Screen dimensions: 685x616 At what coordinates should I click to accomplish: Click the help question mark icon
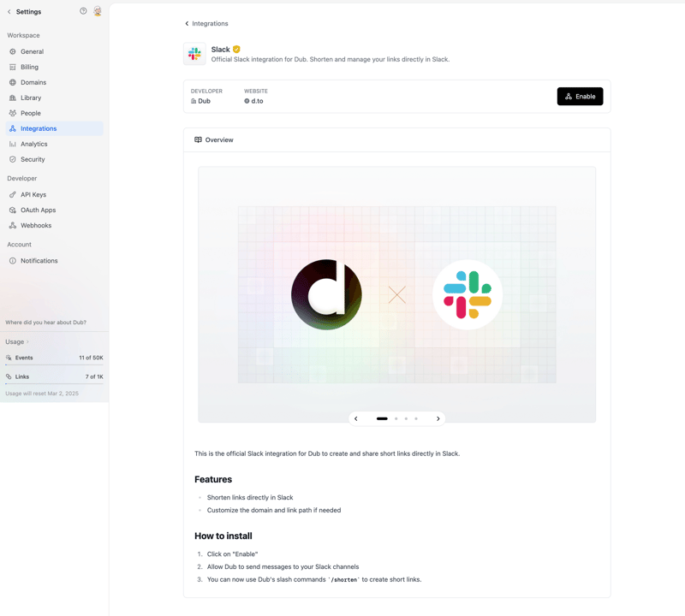tap(81, 11)
